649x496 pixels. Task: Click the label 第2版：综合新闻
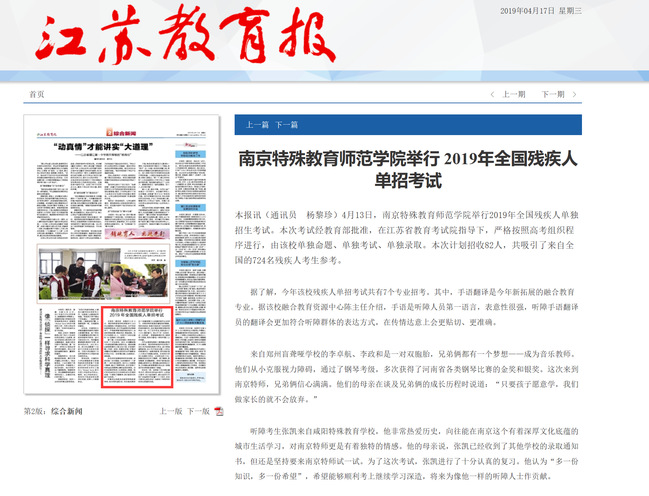pyautogui.click(x=53, y=411)
